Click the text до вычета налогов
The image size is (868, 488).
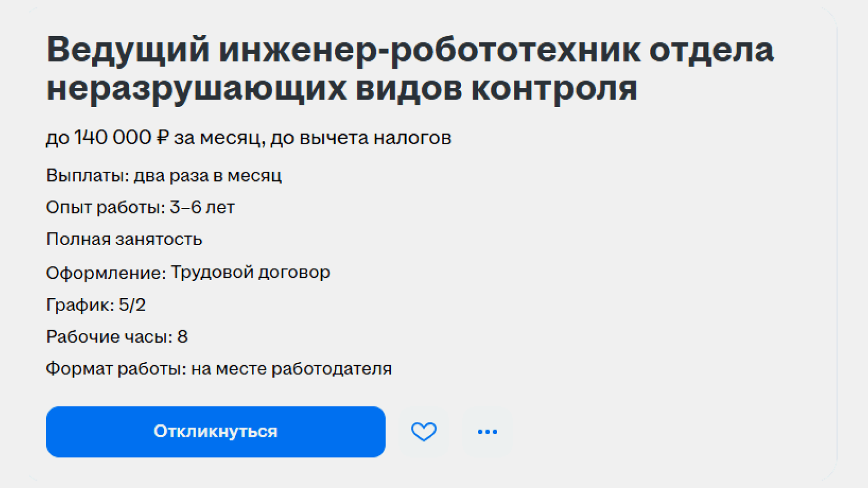361,137
